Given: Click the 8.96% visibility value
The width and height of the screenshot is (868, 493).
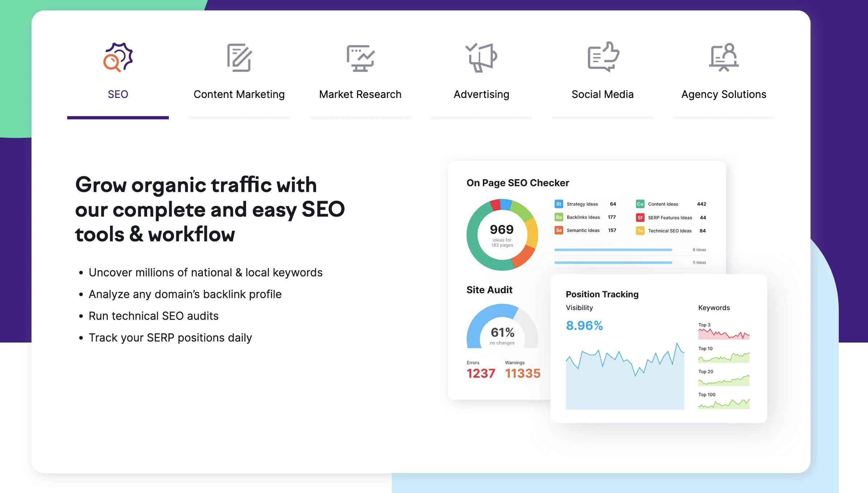Looking at the screenshot, I should pyautogui.click(x=584, y=326).
